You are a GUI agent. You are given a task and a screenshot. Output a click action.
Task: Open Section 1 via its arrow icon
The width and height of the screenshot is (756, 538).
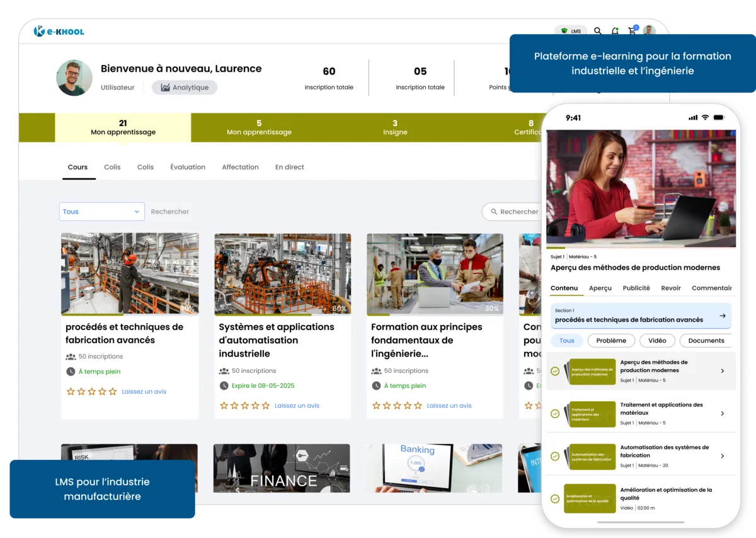coord(723,316)
